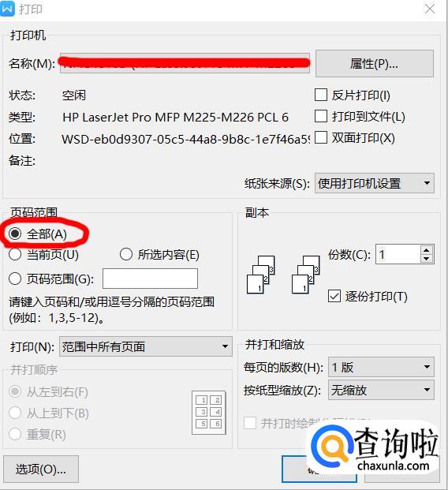Screen dimensions: 448x490
Task: Check the 打印到文件 option
Action: pos(321,116)
